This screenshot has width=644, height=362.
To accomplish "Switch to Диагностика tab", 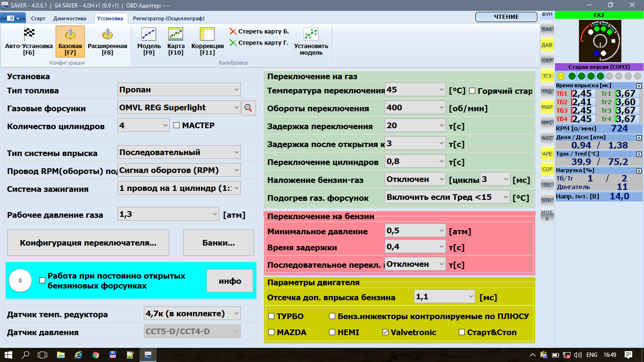I will coord(70,18).
